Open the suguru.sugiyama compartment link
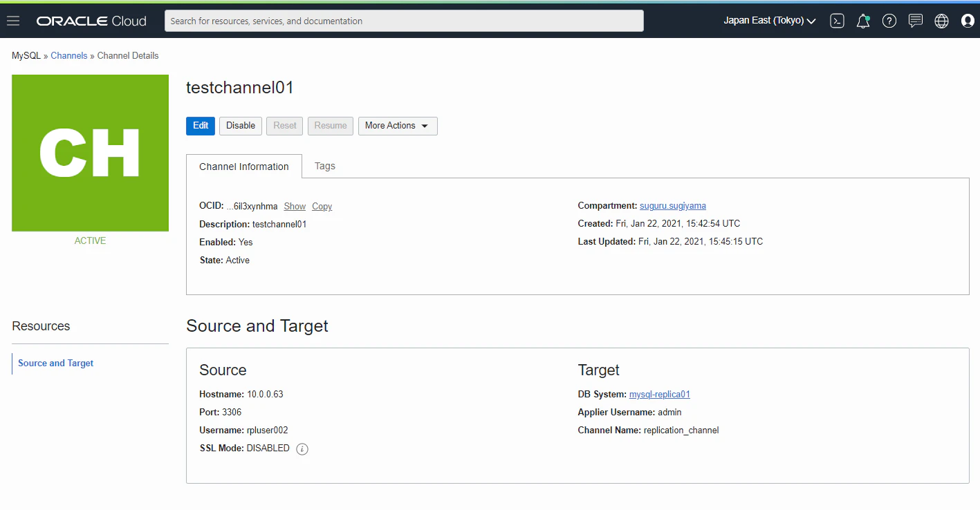Image resolution: width=980 pixels, height=510 pixels. point(673,205)
